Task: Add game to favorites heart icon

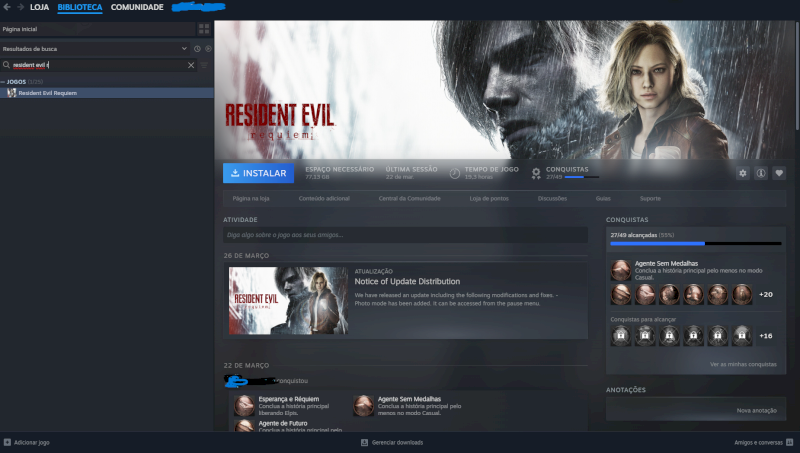Action: (779, 173)
